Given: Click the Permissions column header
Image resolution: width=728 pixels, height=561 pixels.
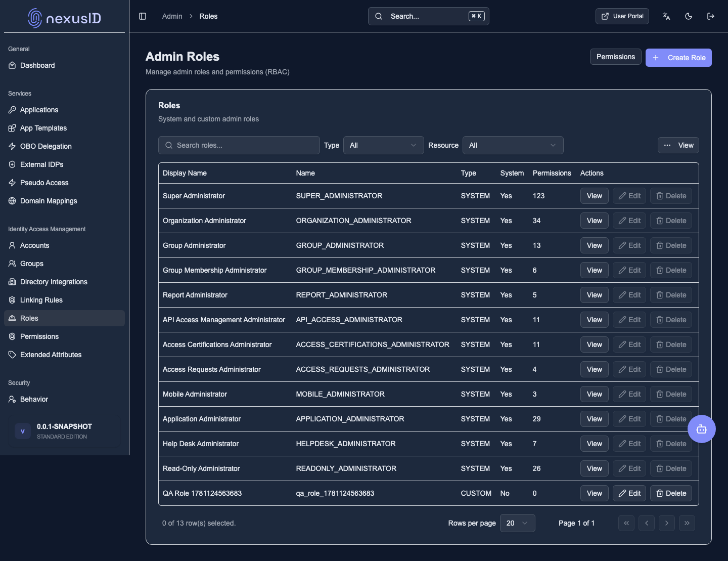Looking at the screenshot, I should 552,173.
